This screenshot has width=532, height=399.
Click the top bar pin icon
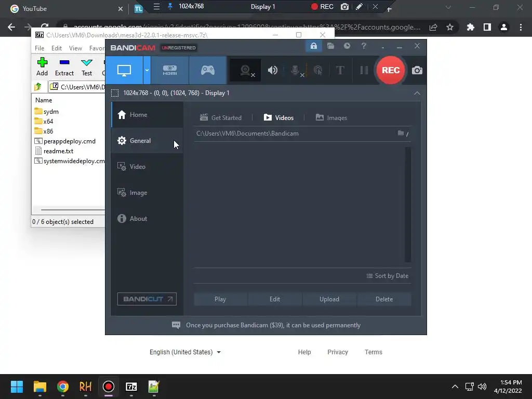[170, 6]
